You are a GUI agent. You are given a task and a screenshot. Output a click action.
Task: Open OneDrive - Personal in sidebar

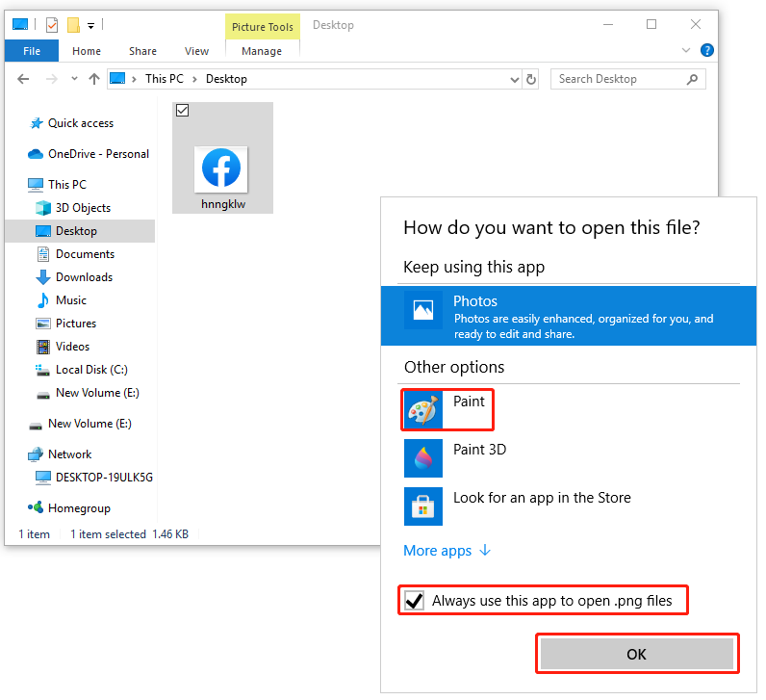(98, 154)
